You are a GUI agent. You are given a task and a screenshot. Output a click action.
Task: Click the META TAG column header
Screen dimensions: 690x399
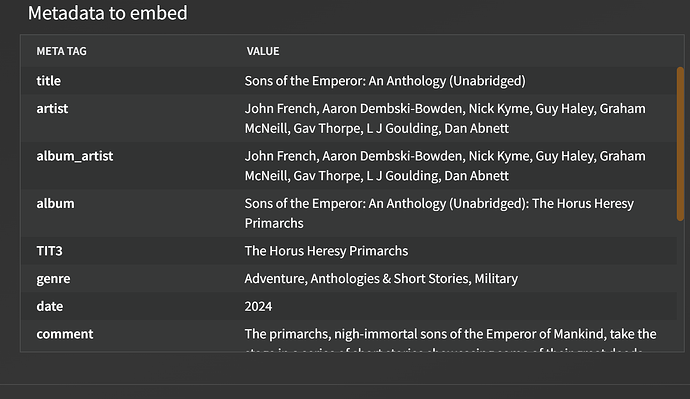click(62, 51)
